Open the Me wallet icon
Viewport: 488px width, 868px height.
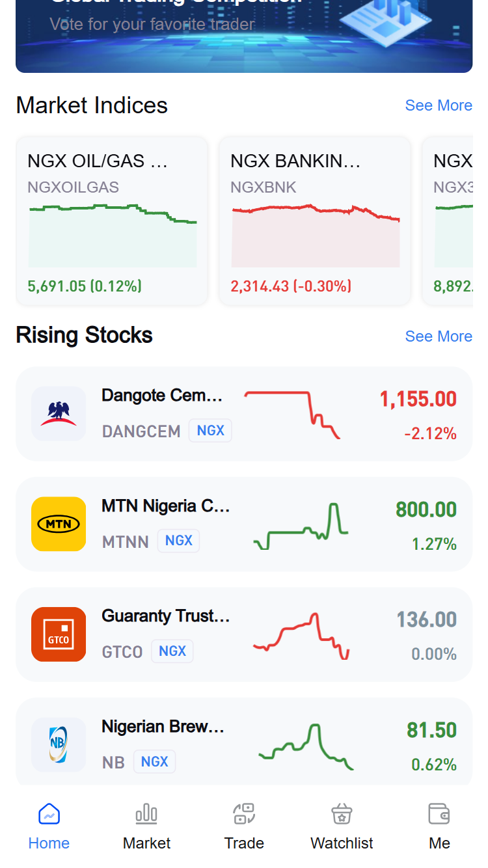coord(439,813)
